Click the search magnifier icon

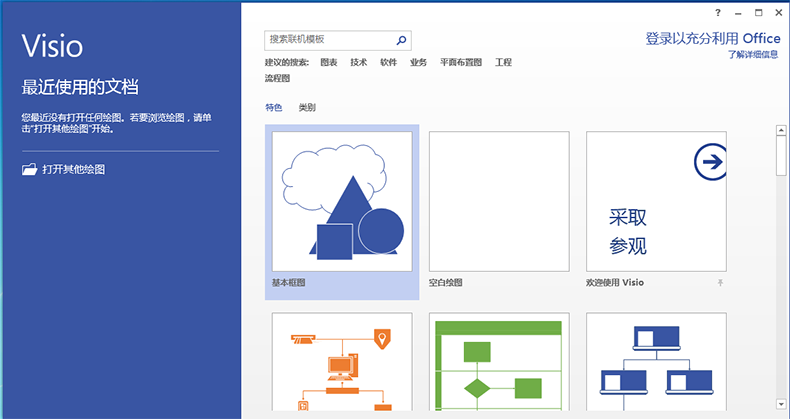point(402,40)
